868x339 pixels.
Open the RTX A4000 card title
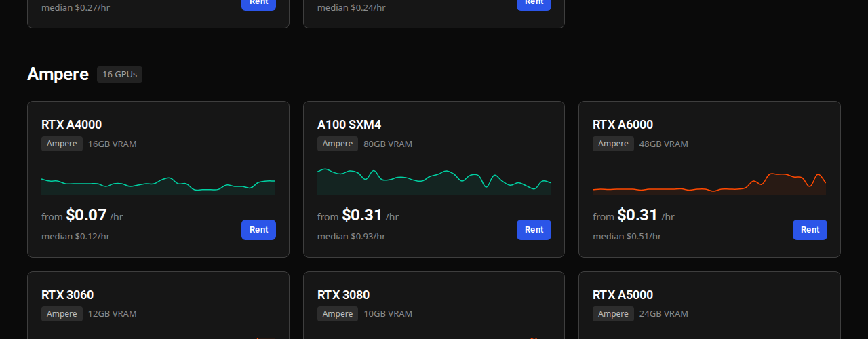coord(72,125)
